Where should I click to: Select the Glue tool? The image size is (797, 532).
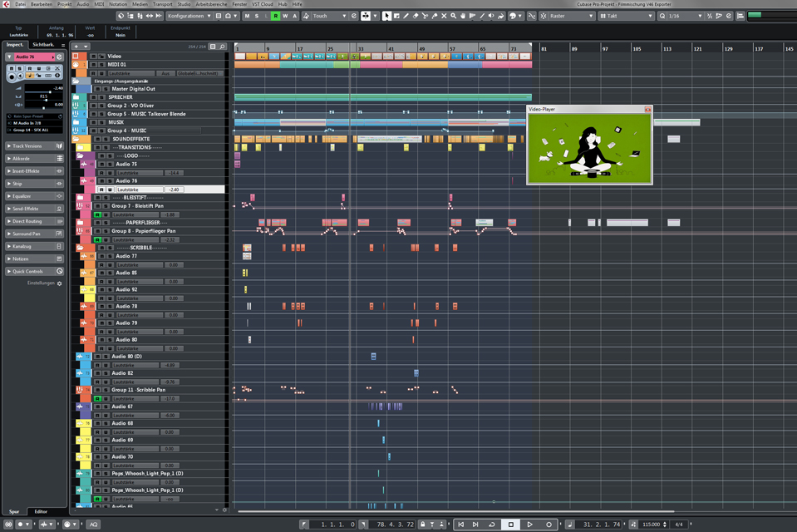coord(435,16)
